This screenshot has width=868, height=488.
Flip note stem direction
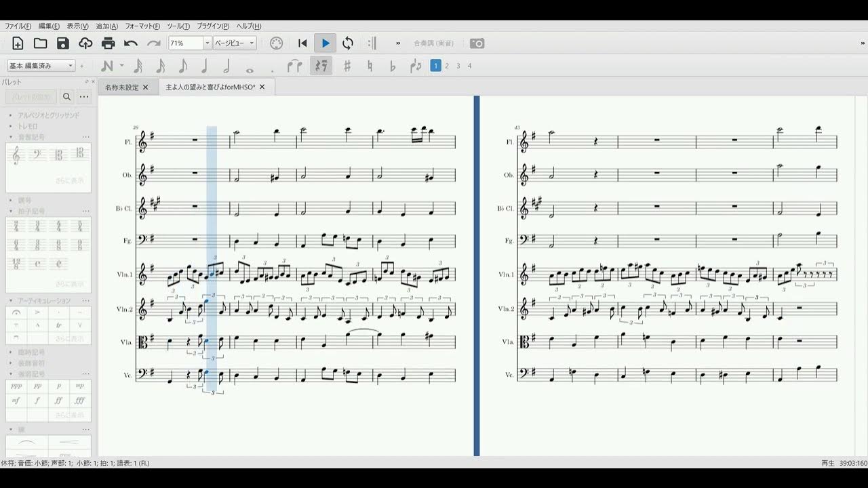[416, 66]
